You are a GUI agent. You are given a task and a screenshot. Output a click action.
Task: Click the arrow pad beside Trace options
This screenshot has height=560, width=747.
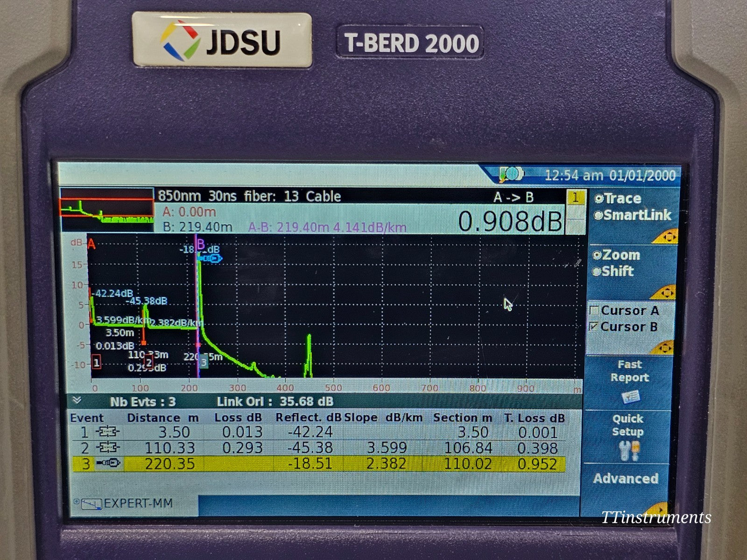(x=669, y=236)
